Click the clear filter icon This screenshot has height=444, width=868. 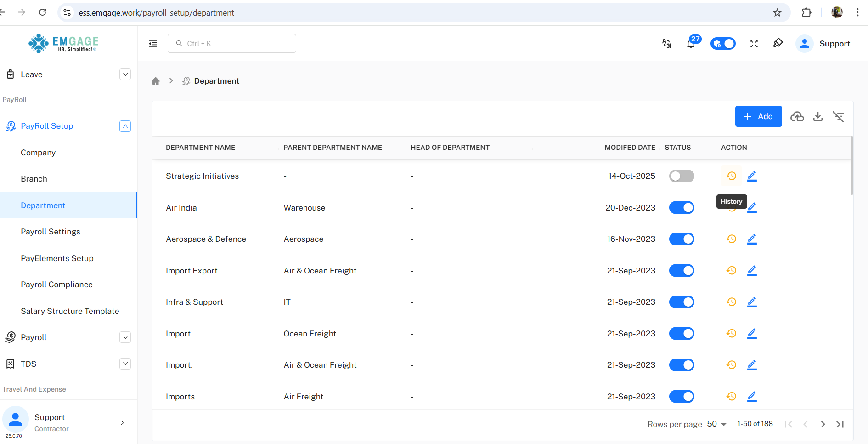pyautogui.click(x=839, y=117)
